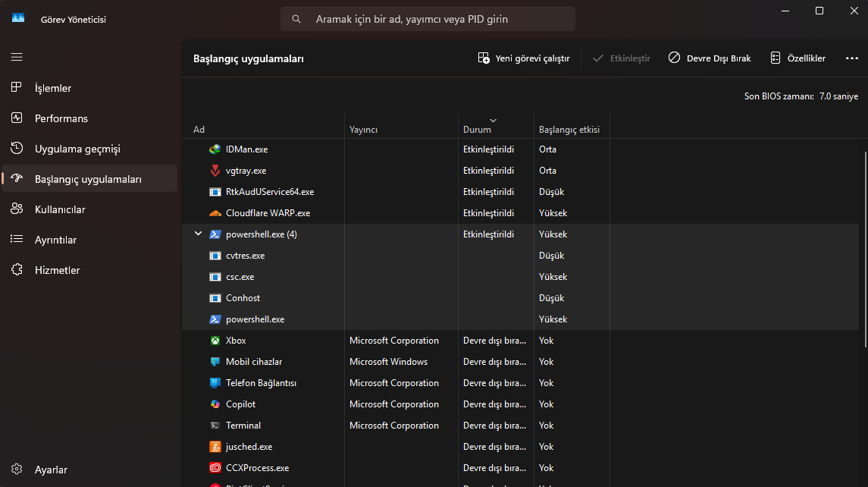Collapse the powershell.exe (4) group
The image size is (868, 487).
(x=198, y=234)
